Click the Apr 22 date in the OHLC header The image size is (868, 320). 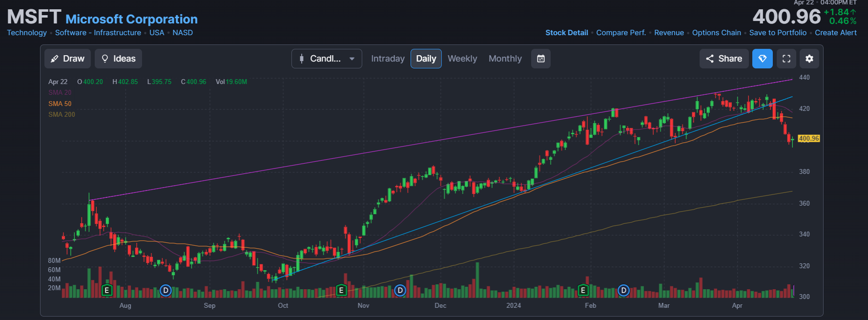coord(58,82)
